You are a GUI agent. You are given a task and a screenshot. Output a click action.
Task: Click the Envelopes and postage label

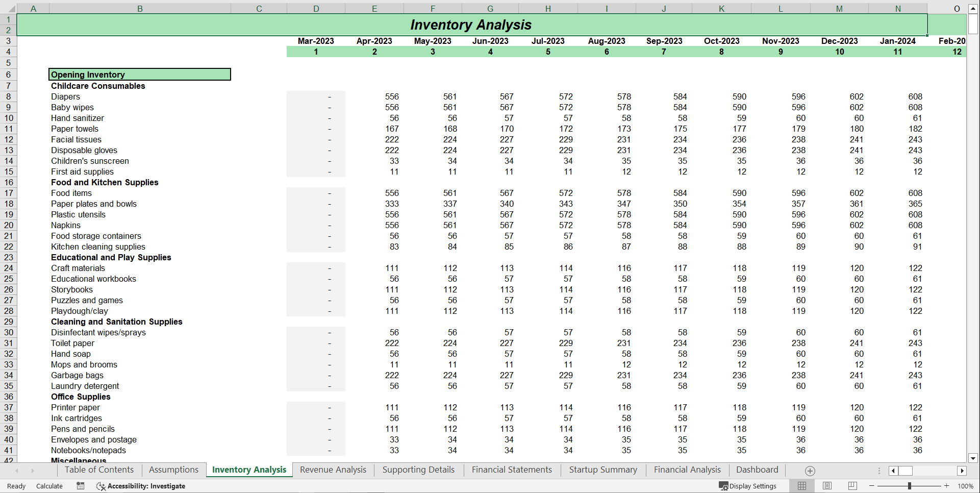tap(94, 439)
